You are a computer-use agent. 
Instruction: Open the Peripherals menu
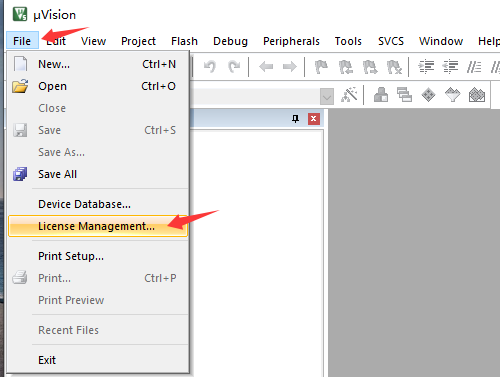point(291,41)
